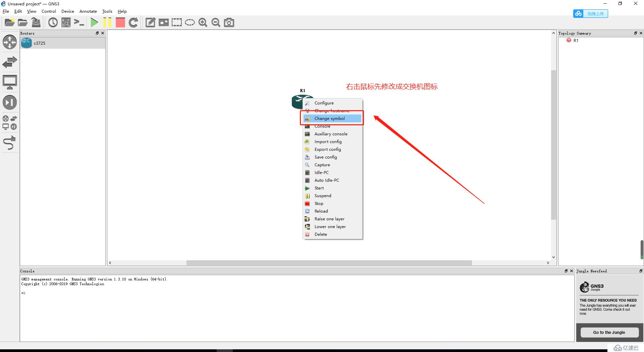Click the canvas vertical scrollbar thumb
The image size is (644, 352).
coord(553,145)
